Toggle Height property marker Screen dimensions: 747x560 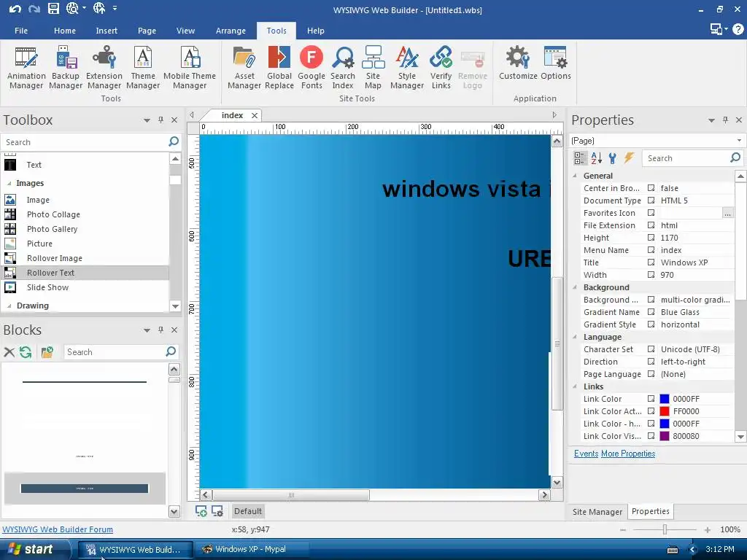tap(651, 238)
